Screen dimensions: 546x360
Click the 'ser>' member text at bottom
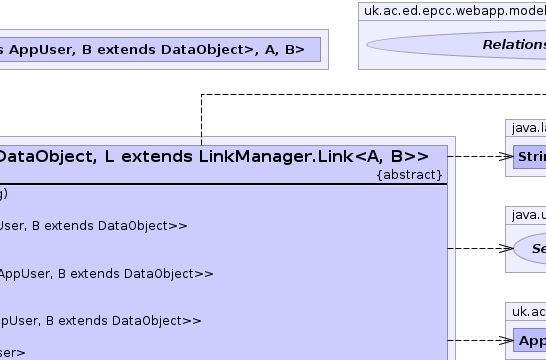click(x=13, y=353)
